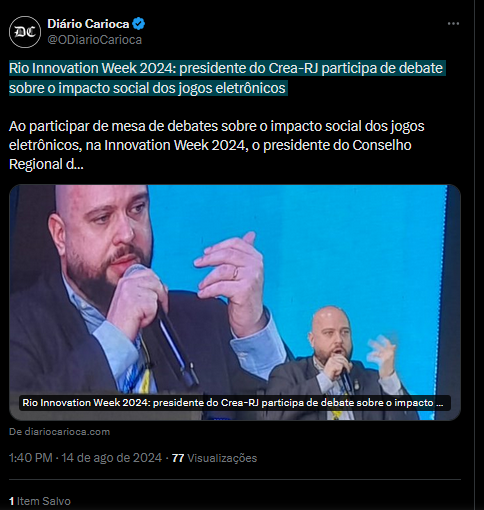
Task: Follow the De diariocarioca.com source link
Action: coord(60,432)
